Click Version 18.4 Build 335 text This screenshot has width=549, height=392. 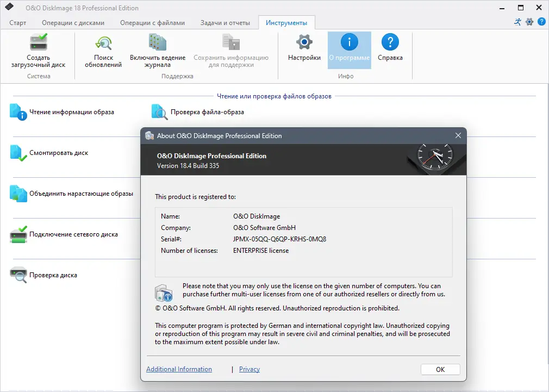pos(188,166)
